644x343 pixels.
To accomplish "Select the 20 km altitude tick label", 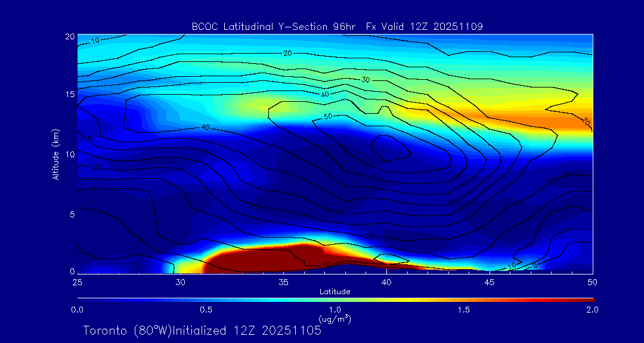I will (x=68, y=36).
